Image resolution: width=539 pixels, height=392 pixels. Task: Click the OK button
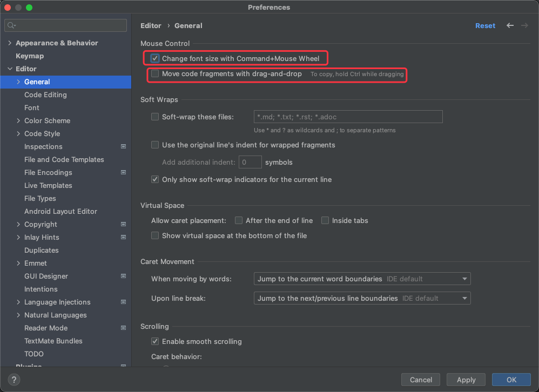(511, 380)
